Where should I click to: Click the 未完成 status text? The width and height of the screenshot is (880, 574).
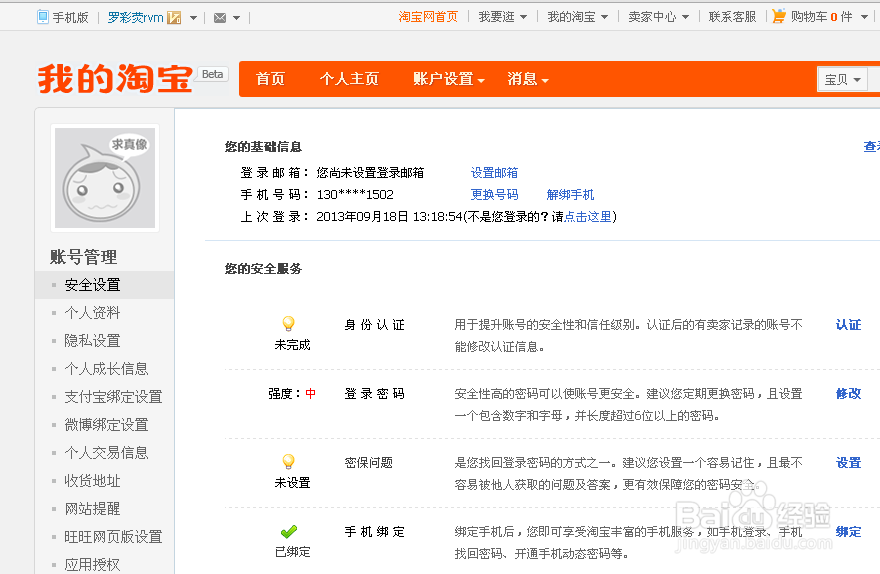click(292, 345)
